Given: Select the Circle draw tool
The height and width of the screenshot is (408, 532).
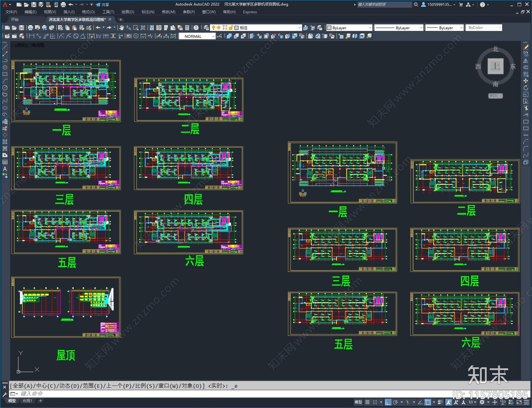Looking at the screenshot, I should click(x=5, y=88).
